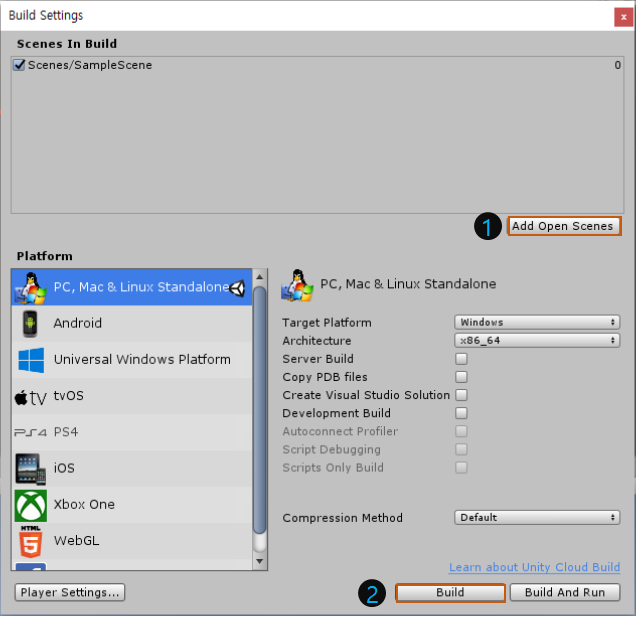This screenshot has height=623, width=636.
Task: Enable the Development Build checkbox
Action: (x=461, y=413)
